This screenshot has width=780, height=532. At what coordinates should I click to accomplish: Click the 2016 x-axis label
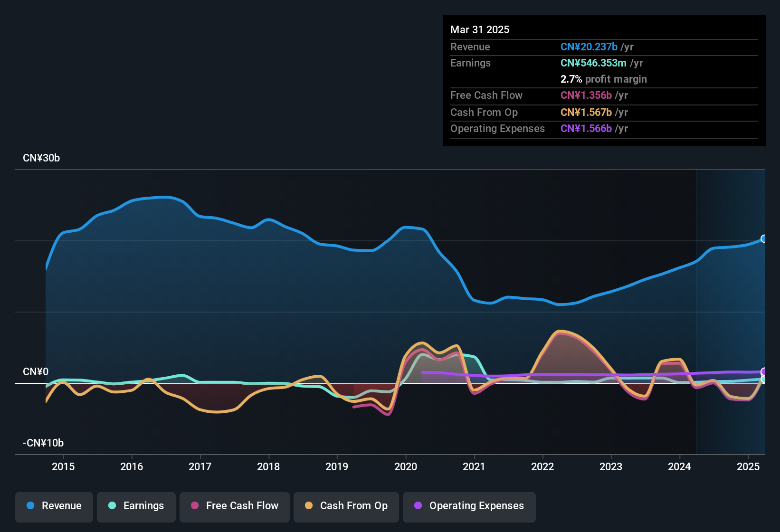[132, 466]
